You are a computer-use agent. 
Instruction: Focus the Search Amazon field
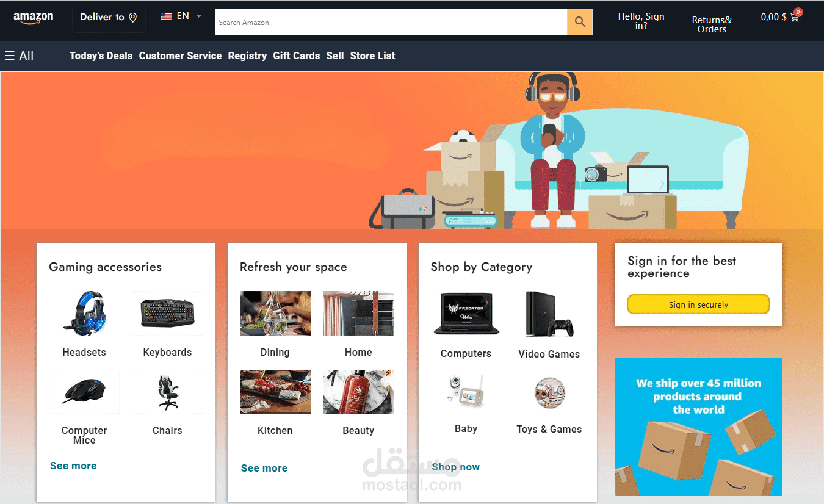click(x=391, y=22)
